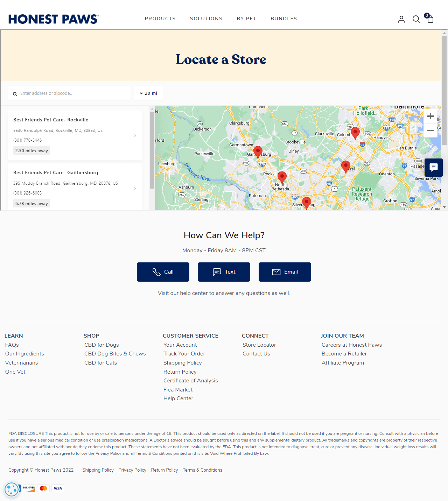Open the SOLUTIONS menu

[x=206, y=19]
